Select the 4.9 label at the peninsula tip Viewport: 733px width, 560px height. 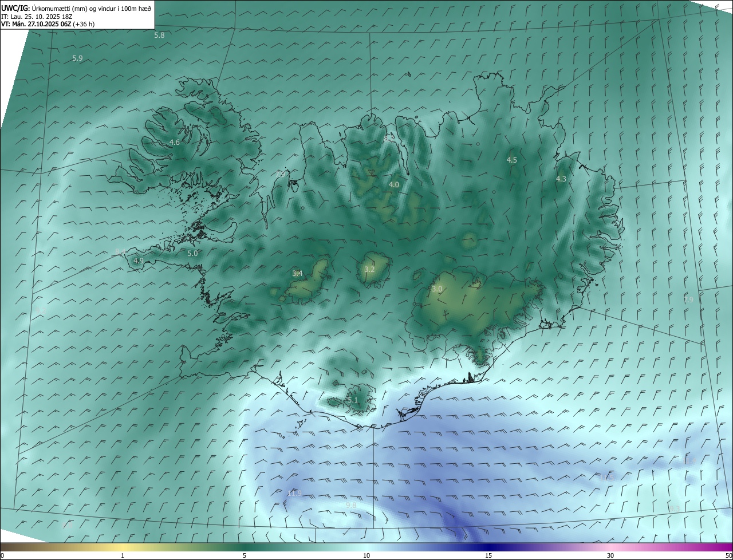click(138, 261)
